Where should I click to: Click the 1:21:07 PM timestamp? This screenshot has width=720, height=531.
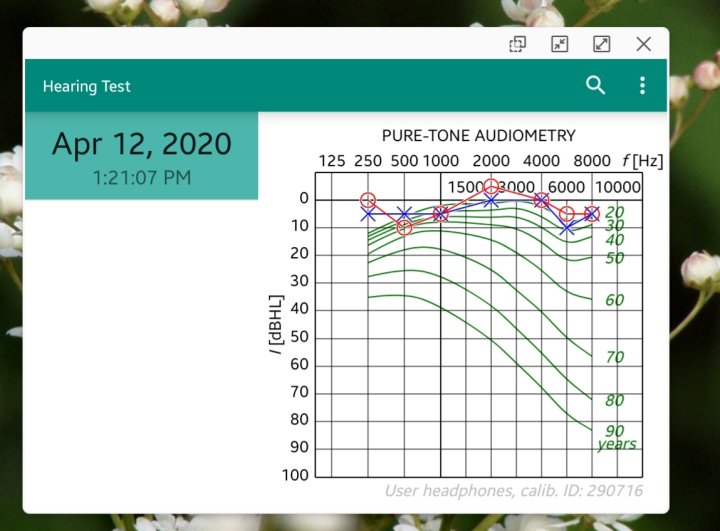pos(141,178)
